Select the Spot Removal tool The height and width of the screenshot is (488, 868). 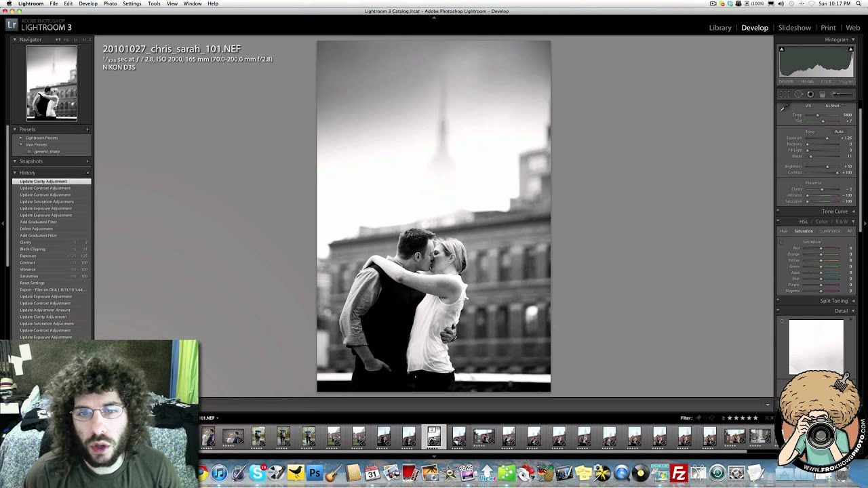(x=798, y=94)
